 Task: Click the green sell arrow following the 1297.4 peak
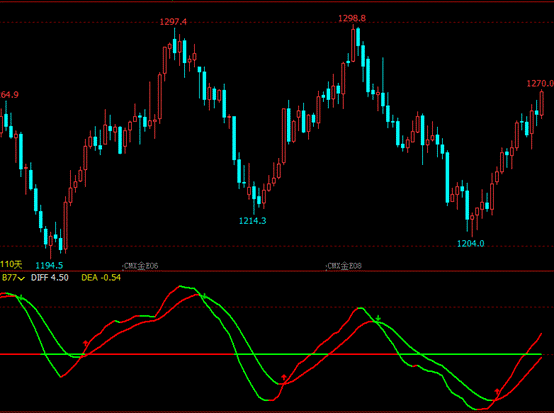pos(204,296)
